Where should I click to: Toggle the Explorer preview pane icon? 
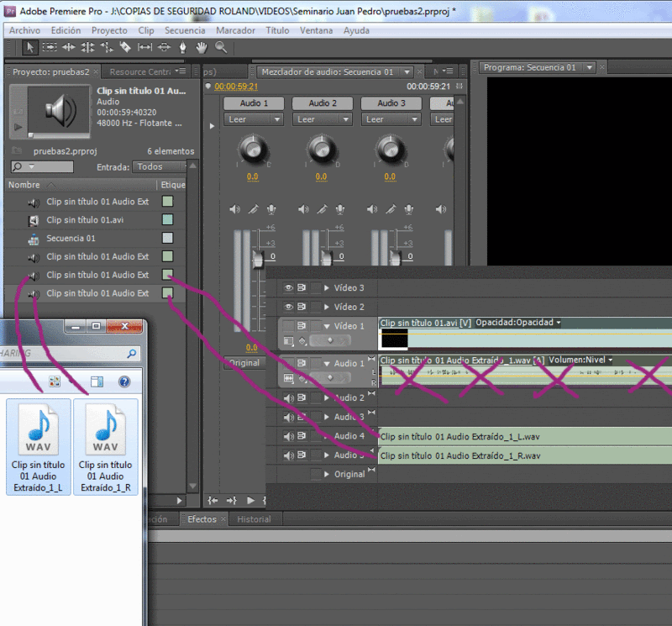point(97,381)
